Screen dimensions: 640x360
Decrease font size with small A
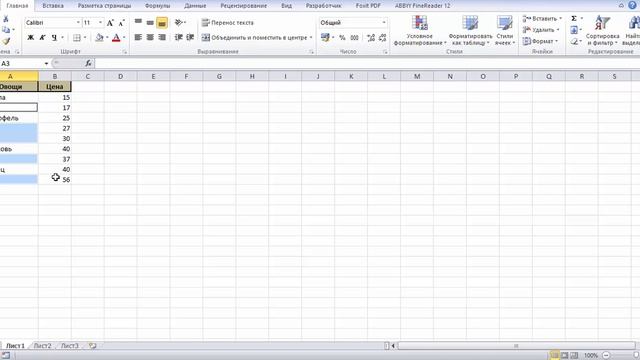[x=121, y=23]
